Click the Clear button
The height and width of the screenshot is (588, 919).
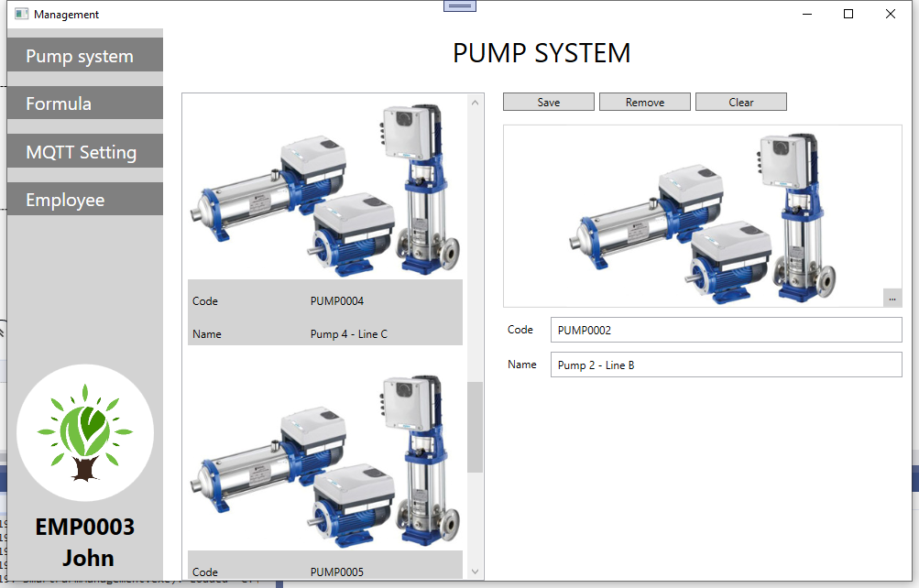[741, 102]
